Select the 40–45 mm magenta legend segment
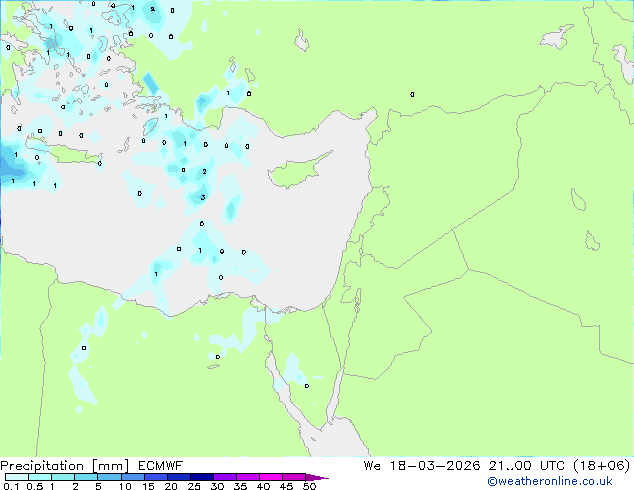Screen dimensions: 634x490 [271, 477]
